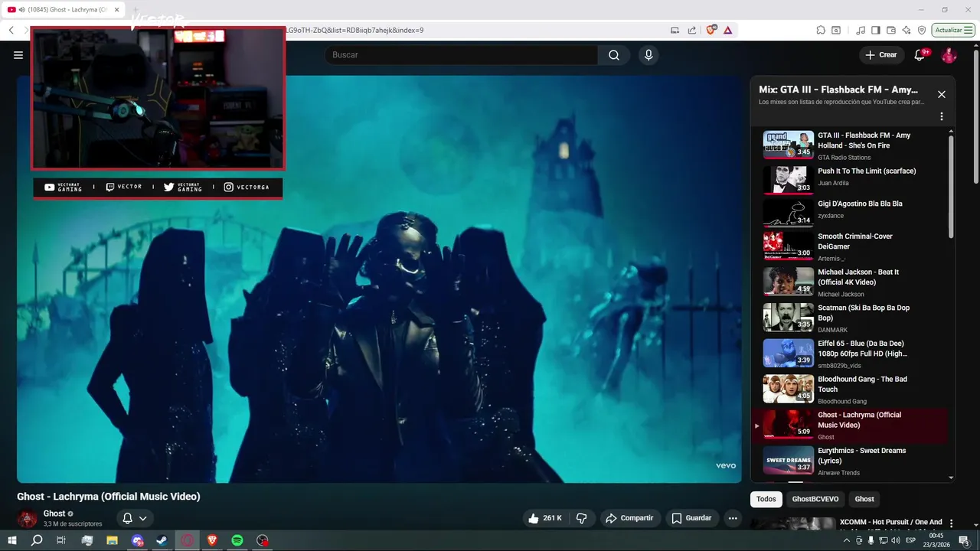Viewport: 980px width, 551px height.
Task: Open the YouTube hamburger guide menu
Action: (18, 55)
